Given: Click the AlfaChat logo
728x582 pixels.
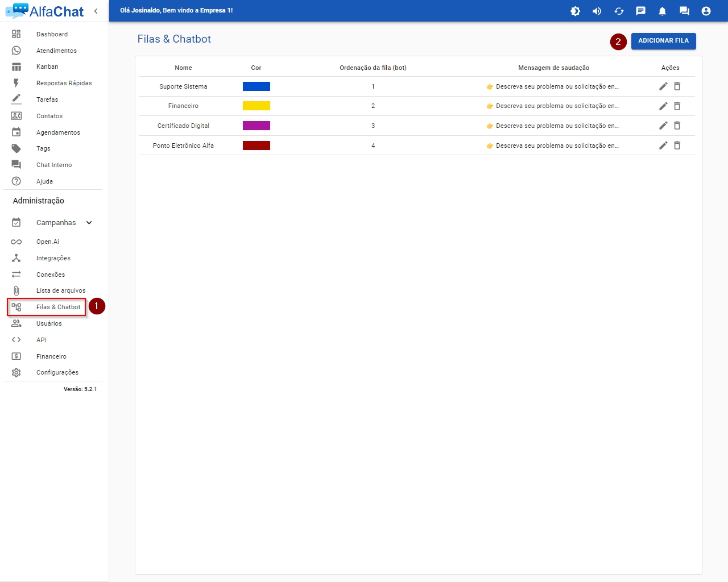Looking at the screenshot, I should pyautogui.click(x=44, y=11).
